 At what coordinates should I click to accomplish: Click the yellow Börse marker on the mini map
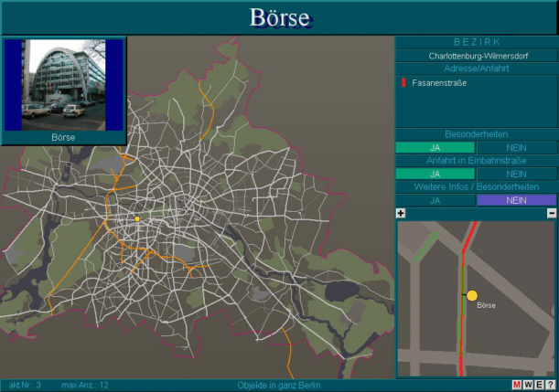point(472,295)
